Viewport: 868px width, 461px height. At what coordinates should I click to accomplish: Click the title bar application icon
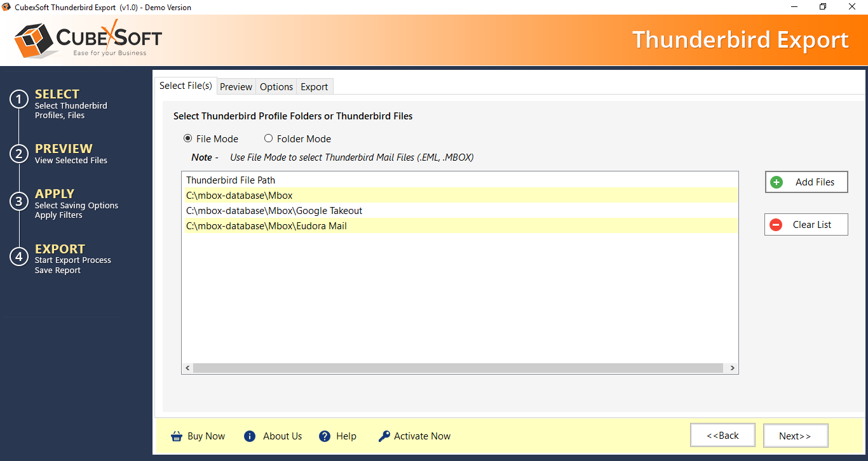[x=6, y=7]
